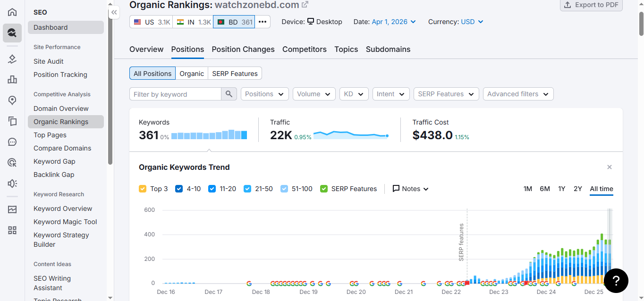Open the home icon in left rail
The image size is (644, 301).
point(12,12)
